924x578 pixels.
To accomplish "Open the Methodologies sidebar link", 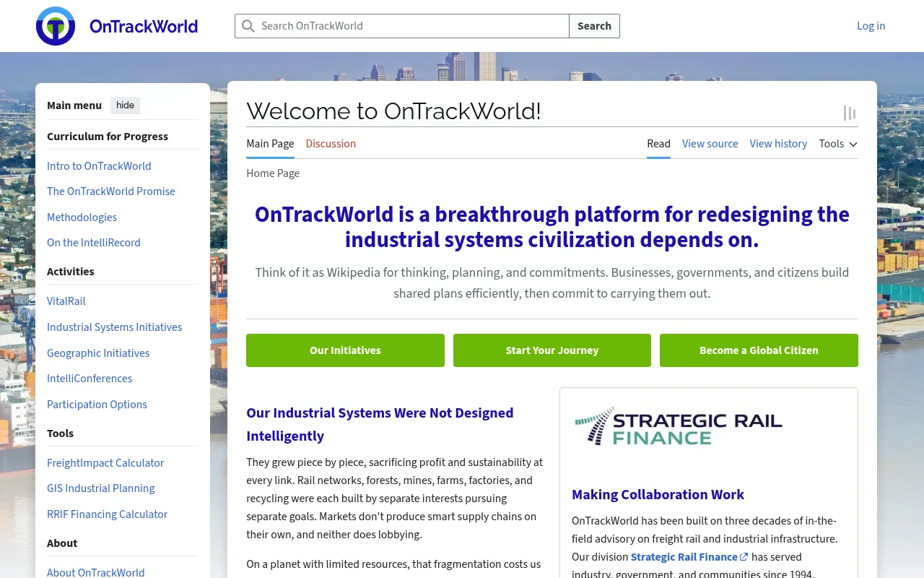I will pyautogui.click(x=82, y=217).
